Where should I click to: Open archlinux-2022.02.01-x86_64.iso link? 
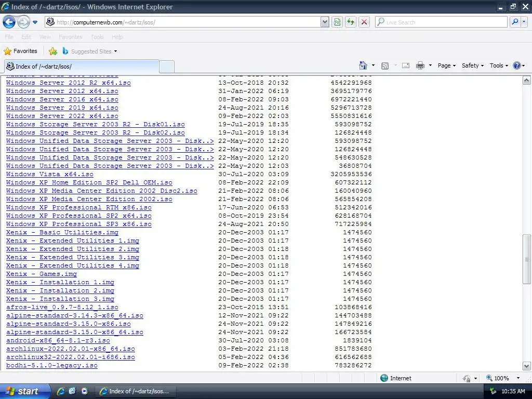71,349
